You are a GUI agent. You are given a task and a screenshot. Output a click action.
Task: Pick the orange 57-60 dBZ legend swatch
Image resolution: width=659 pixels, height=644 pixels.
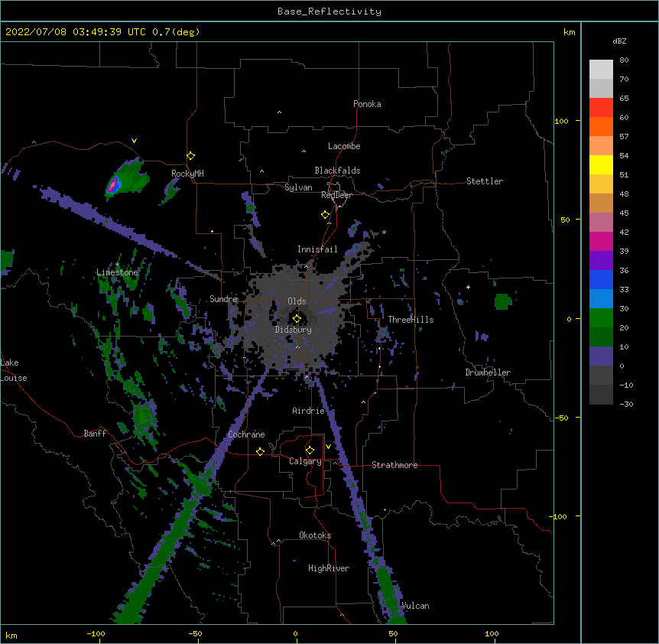(x=601, y=126)
